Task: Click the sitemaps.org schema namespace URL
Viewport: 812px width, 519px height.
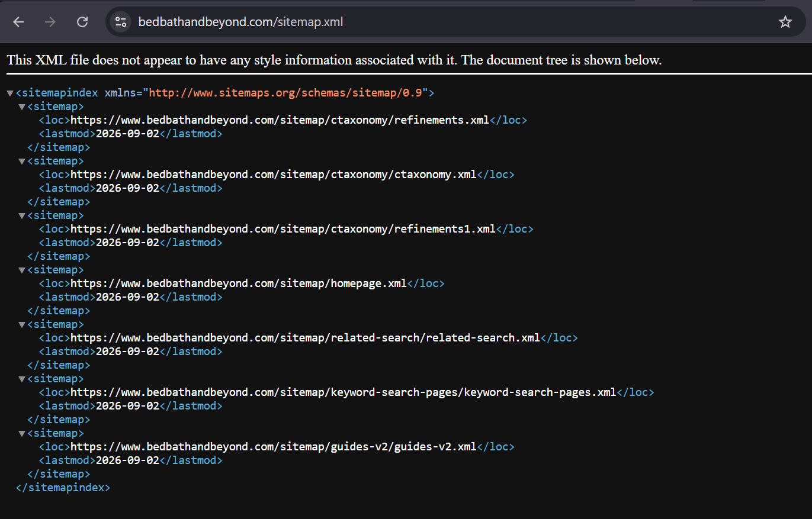Action: coord(285,93)
